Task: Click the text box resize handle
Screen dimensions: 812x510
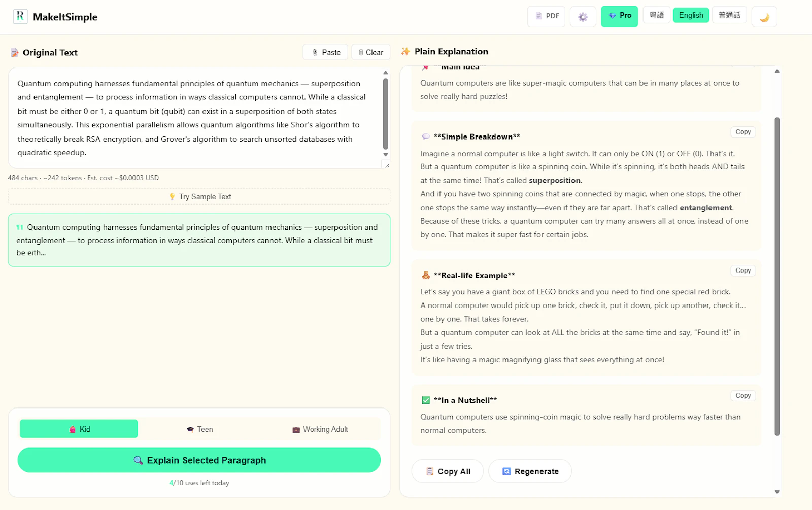Action: point(386,164)
